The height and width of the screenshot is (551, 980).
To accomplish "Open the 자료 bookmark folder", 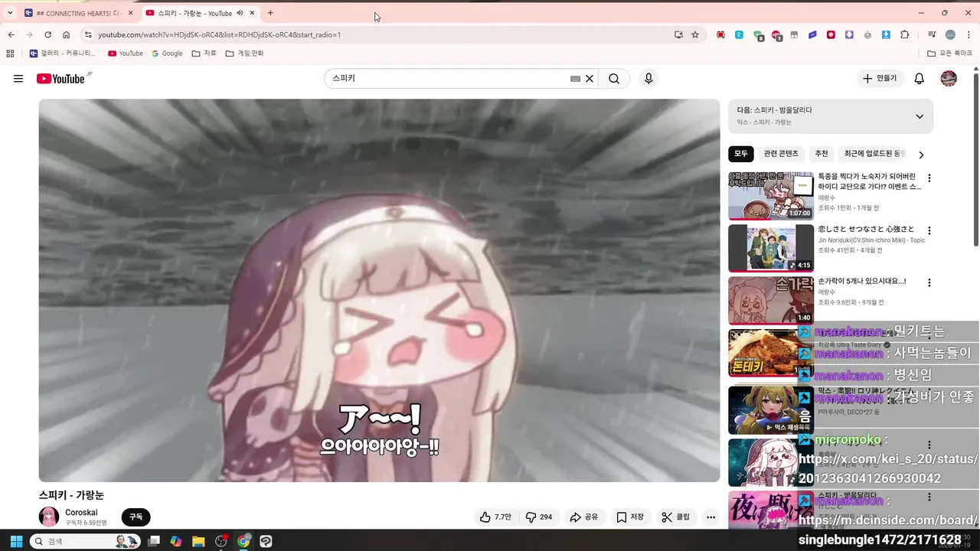I will tap(204, 54).
